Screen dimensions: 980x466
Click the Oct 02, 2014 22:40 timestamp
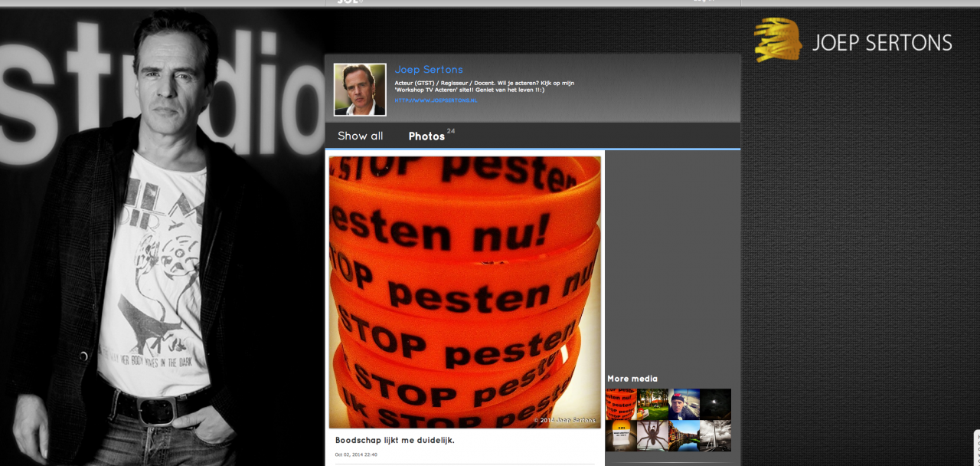click(x=356, y=455)
